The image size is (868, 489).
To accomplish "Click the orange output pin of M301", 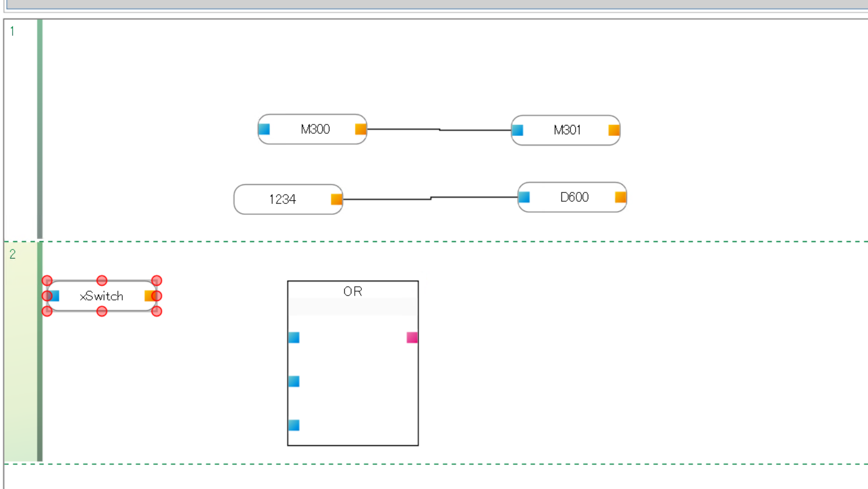I will [x=614, y=130].
